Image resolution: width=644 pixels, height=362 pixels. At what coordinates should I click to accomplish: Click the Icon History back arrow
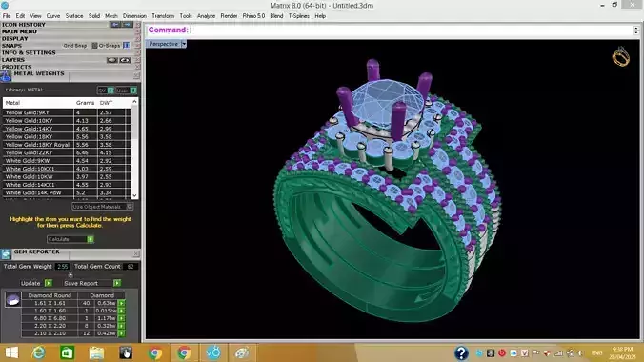coord(115,25)
